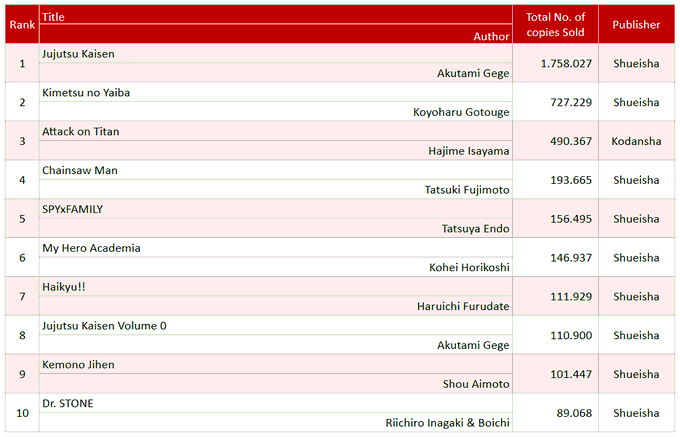Select Shueisha publisher in Kemono Jihen row
Viewport: 680px width, 437px height.
coord(636,374)
